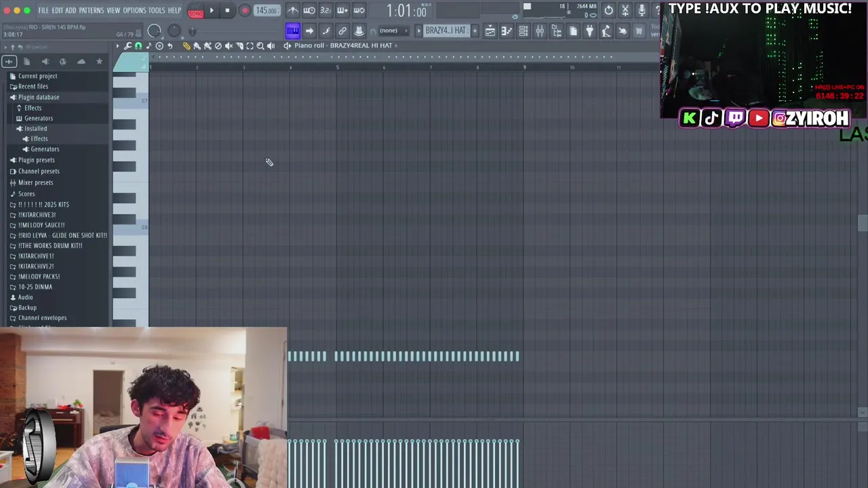The height and width of the screenshot is (488, 868).
Task: Open target channel BRAZY4REAL HI HAT dropdown
Action: (343, 45)
